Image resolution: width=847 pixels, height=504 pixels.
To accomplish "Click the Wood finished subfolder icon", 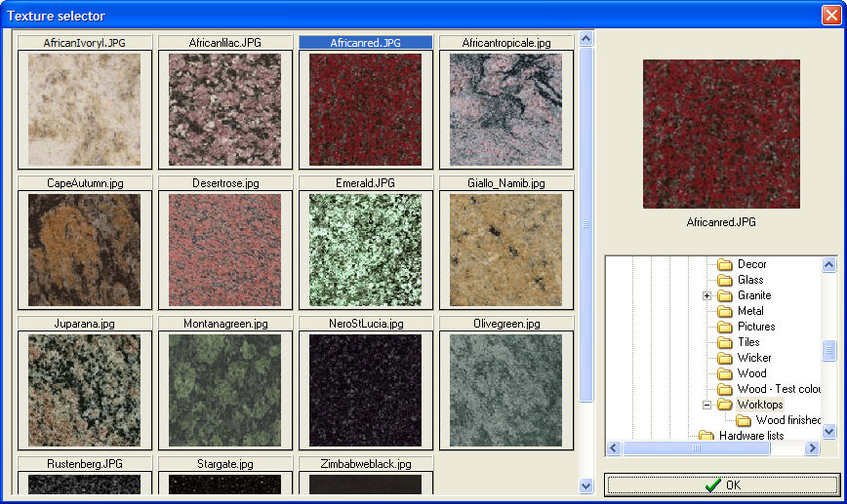I will pos(744,420).
